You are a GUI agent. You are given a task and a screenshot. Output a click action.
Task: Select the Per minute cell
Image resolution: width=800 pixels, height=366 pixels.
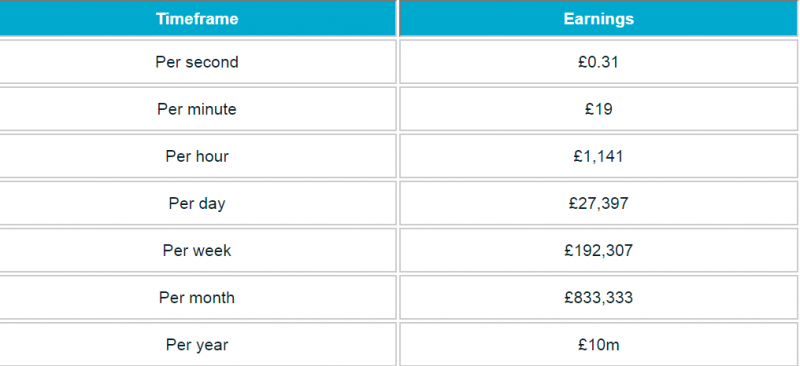tap(197, 109)
